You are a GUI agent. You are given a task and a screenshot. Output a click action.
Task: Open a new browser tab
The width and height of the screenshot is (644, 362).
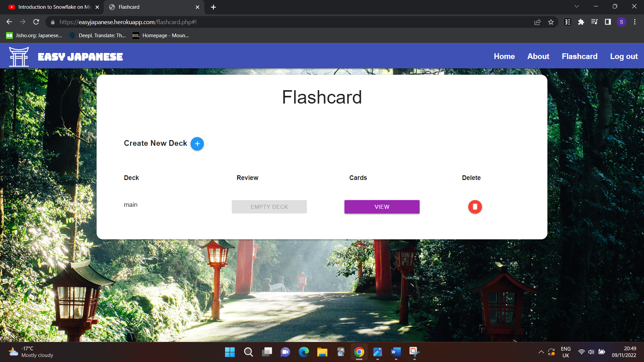(213, 7)
